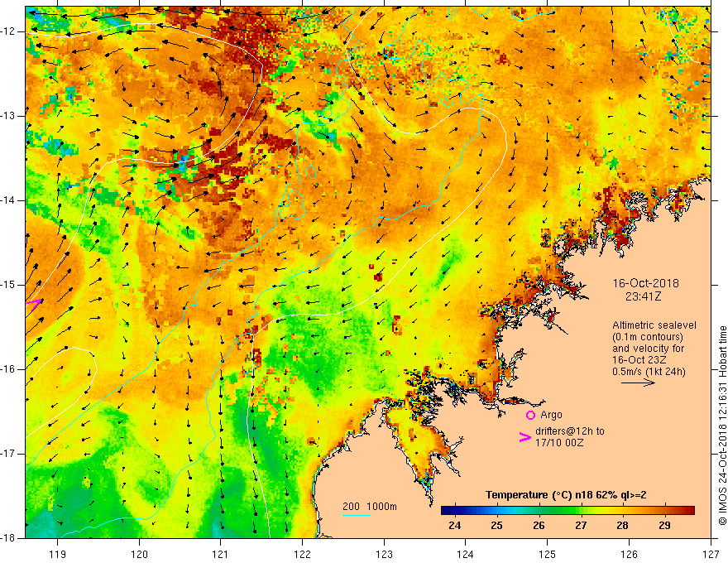The width and height of the screenshot is (728, 563).
Task: Click the "drifters@12h to" legend text
Action: [x=570, y=431]
